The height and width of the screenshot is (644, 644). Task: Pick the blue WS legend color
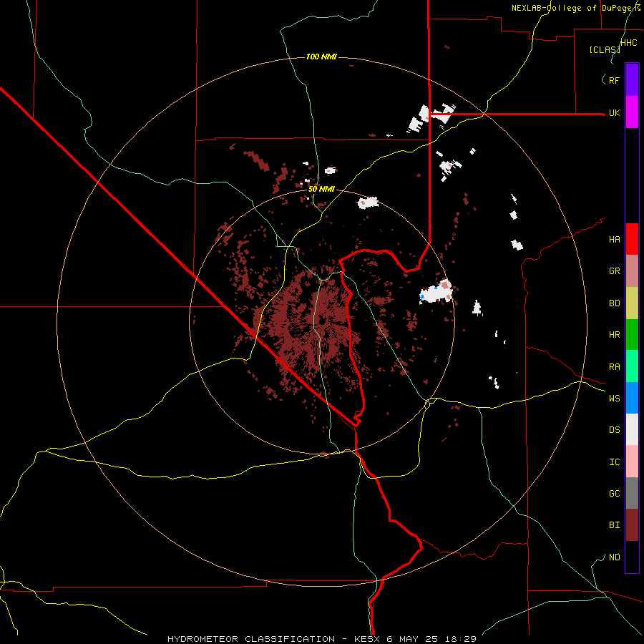coord(632,398)
